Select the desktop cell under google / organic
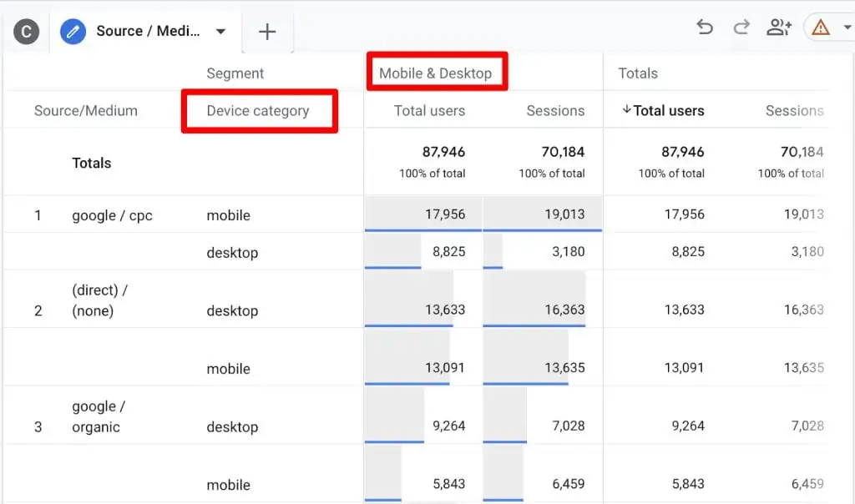Screen dimensions: 855x504 [232, 426]
